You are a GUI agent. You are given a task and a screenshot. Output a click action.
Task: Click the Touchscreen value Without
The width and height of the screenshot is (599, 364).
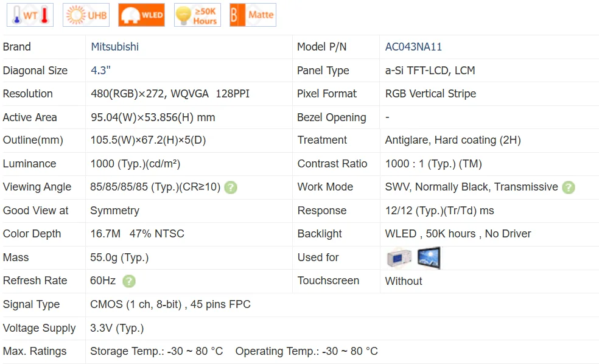click(404, 281)
